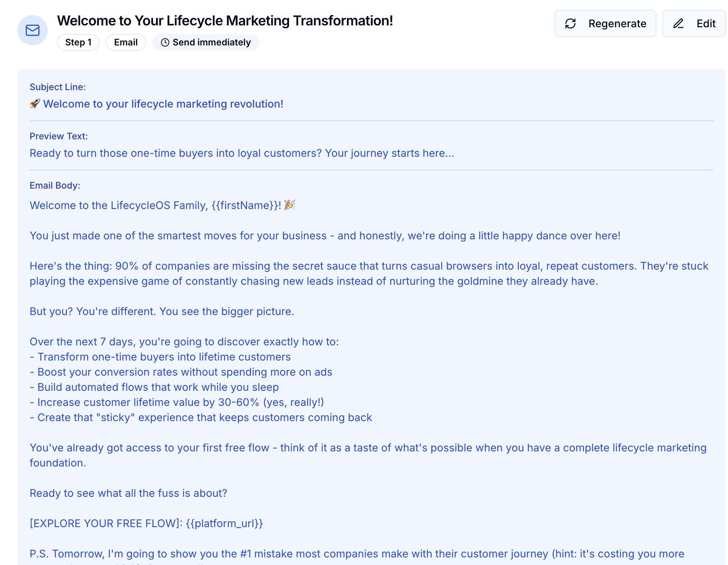Click the Send immediately timing pill

pyautogui.click(x=206, y=42)
